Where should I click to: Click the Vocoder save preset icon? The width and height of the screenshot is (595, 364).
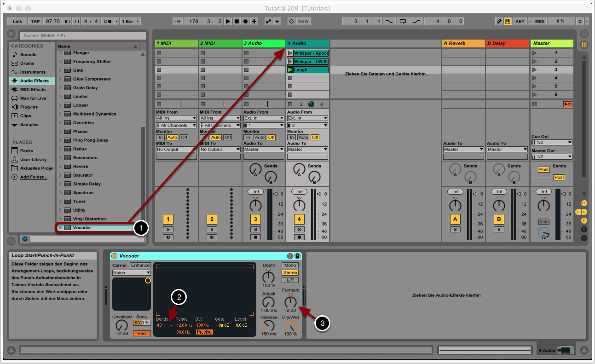pyautogui.click(x=297, y=256)
